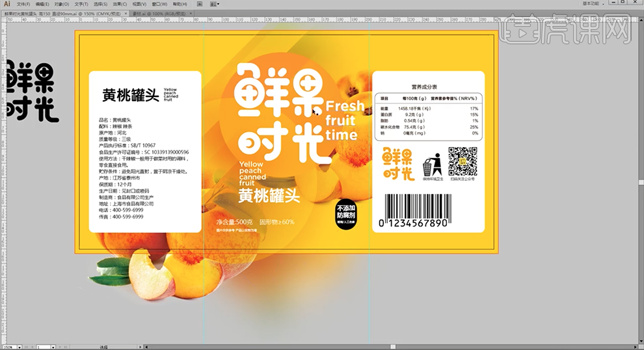The width and height of the screenshot is (644, 350).
Task: Close the 素材.ai document tab
Action: tap(191, 14)
